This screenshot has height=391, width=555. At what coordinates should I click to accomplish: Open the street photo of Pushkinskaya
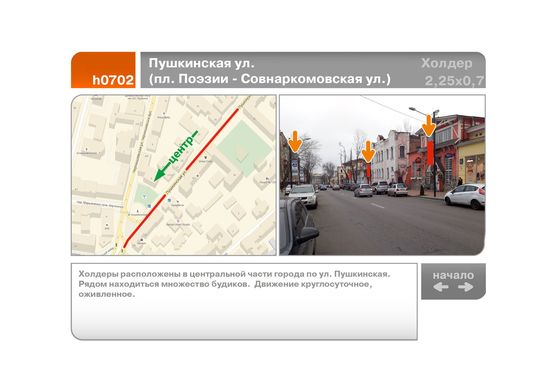(x=382, y=175)
